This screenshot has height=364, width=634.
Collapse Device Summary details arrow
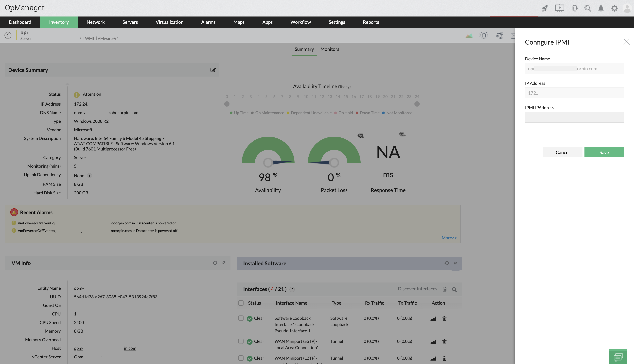tap(67, 84)
